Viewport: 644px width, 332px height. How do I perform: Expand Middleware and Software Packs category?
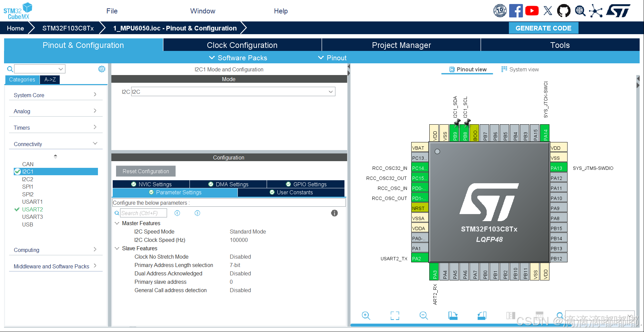tap(55, 266)
